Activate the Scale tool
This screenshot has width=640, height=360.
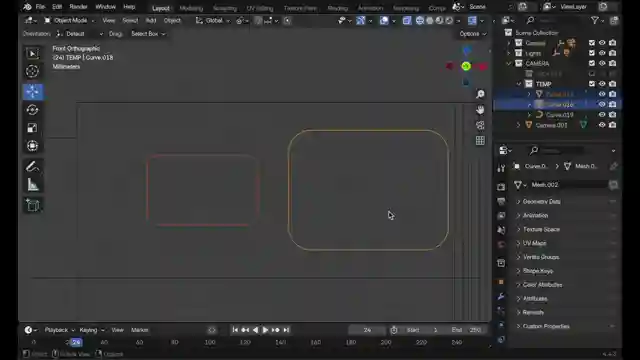click(32, 128)
